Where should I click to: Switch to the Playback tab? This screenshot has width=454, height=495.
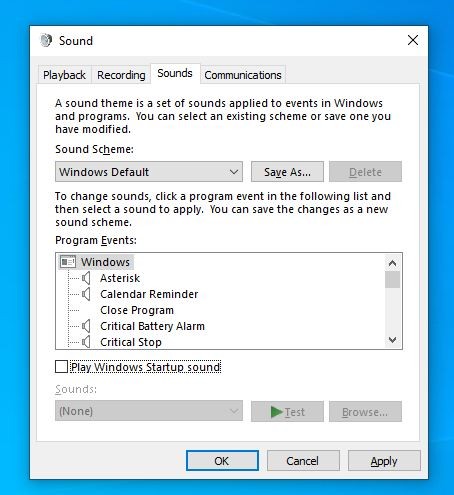tap(64, 75)
